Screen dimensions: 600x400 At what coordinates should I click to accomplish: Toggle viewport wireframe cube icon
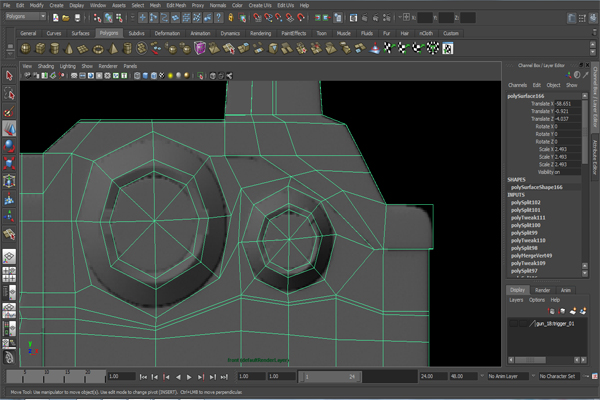(137, 76)
